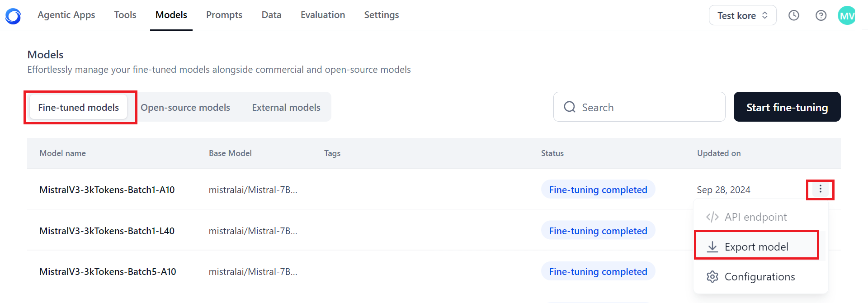This screenshot has width=868, height=303.
Task: Open the Agentic Apps navigation tab
Action: [66, 15]
